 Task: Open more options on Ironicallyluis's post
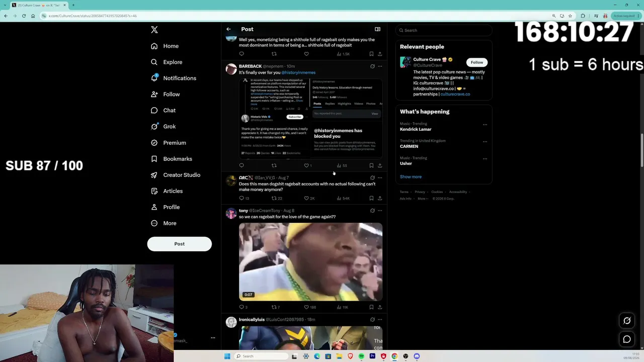[380, 320]
